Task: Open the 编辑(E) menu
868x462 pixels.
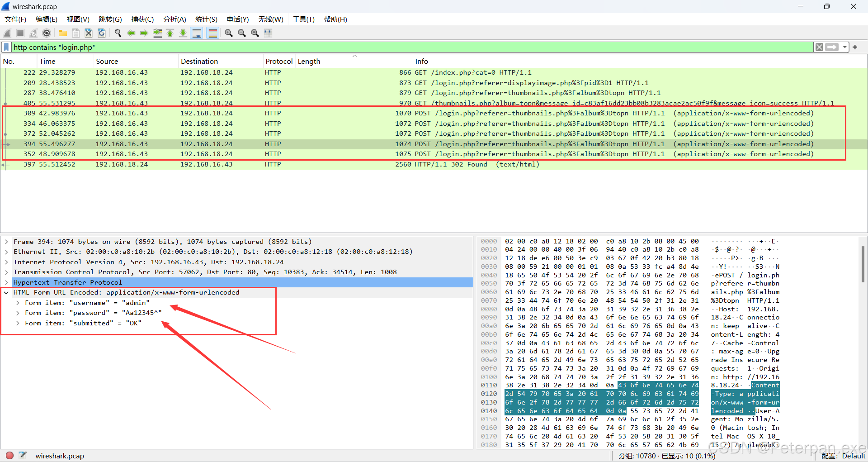Action: [47, 19]
